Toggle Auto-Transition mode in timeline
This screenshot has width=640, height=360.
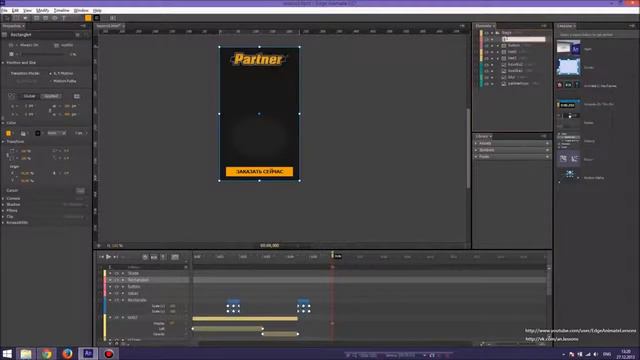click(154, 257)
